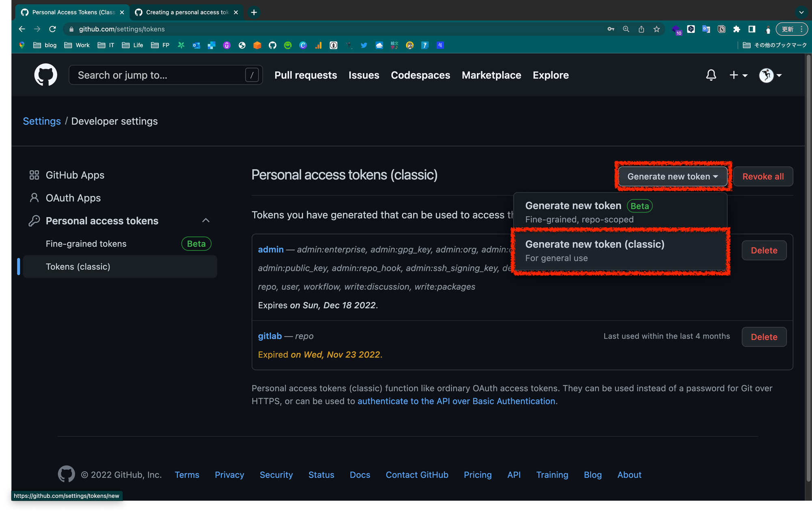812x514 pixels.
Task: Expand the Generate new token dropdown
Action: 672,176
